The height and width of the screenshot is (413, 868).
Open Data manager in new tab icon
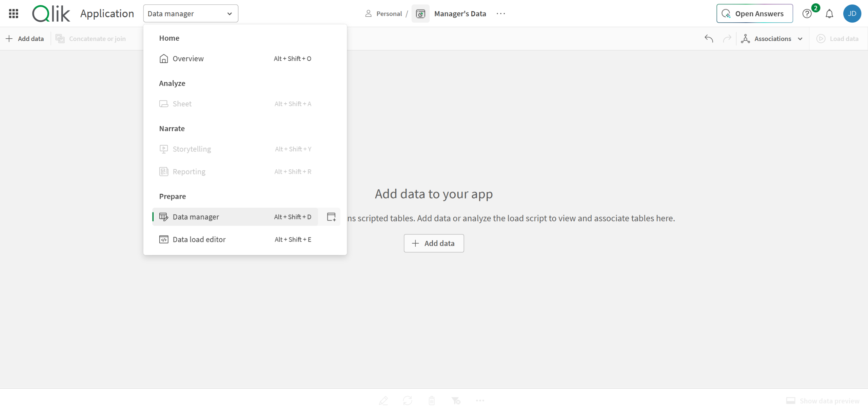click(331, 217)
